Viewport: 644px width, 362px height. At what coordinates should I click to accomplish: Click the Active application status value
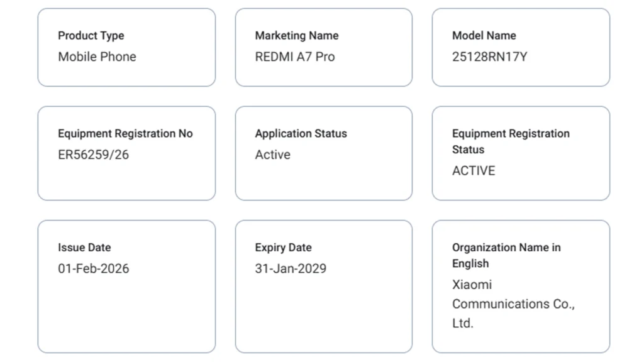273,155
